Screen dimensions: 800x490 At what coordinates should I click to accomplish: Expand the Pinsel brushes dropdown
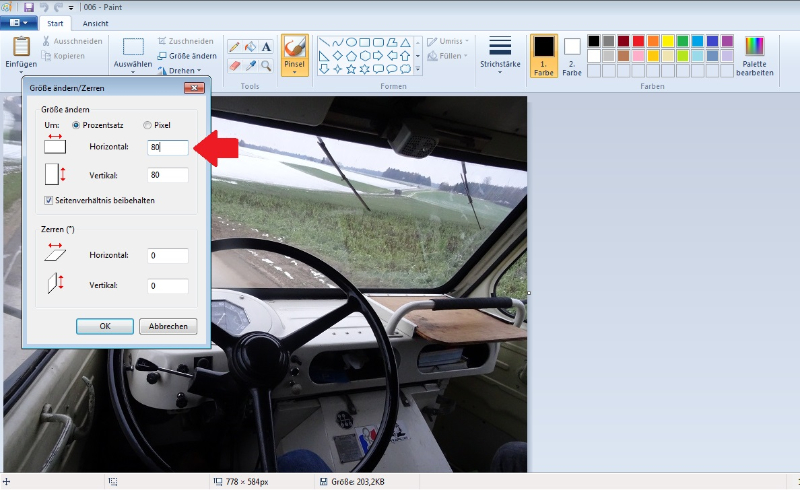click(294, 71)
